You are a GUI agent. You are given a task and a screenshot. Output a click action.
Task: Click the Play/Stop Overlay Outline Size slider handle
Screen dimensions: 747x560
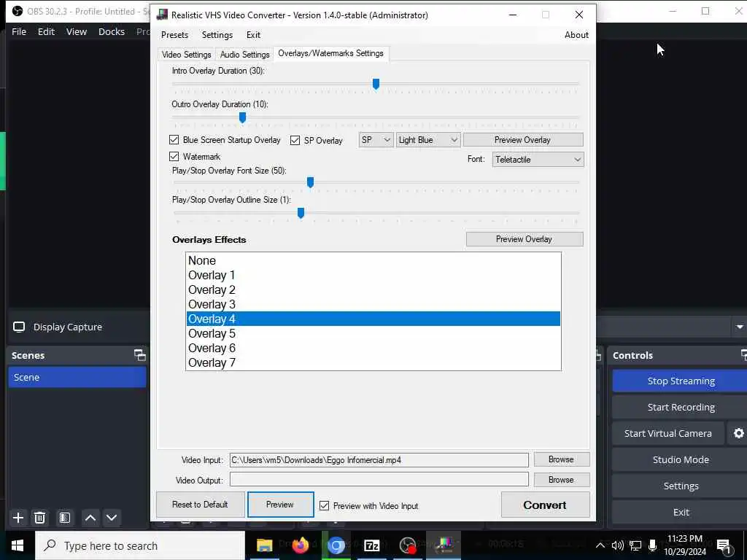tap(301, 214)
